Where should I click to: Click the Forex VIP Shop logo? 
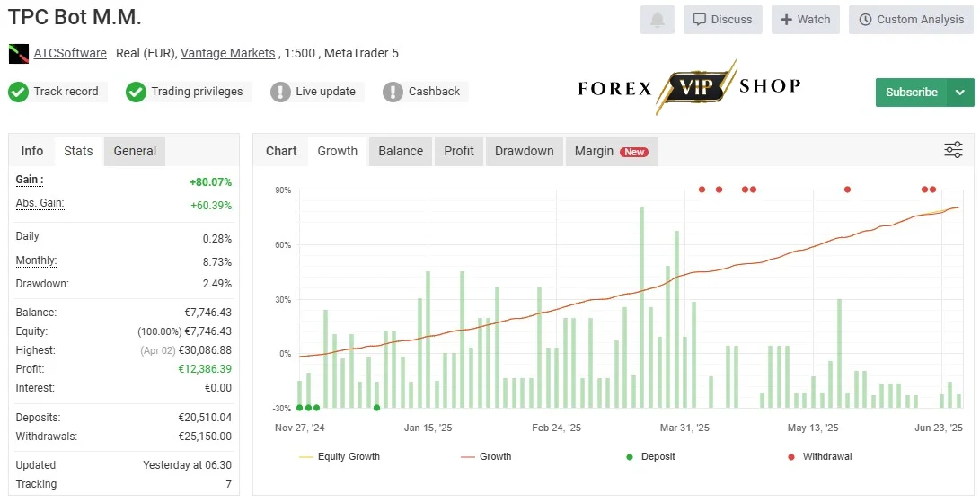[x=689, y=87]
